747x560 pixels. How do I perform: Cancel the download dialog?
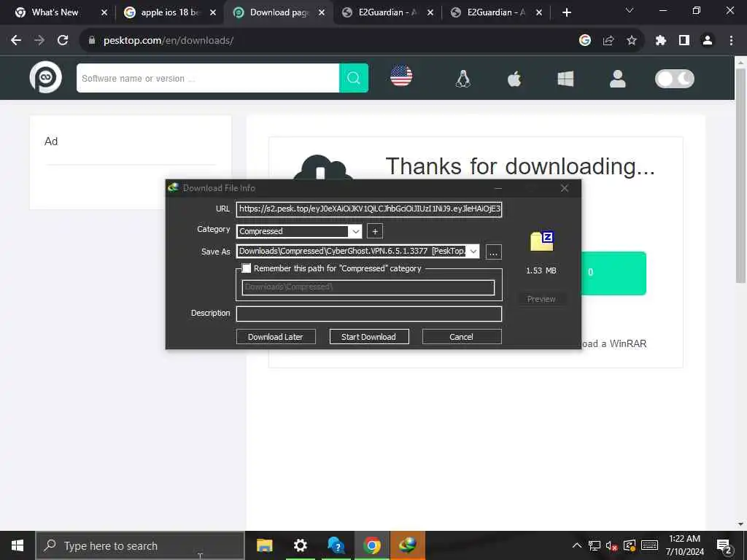462,337
